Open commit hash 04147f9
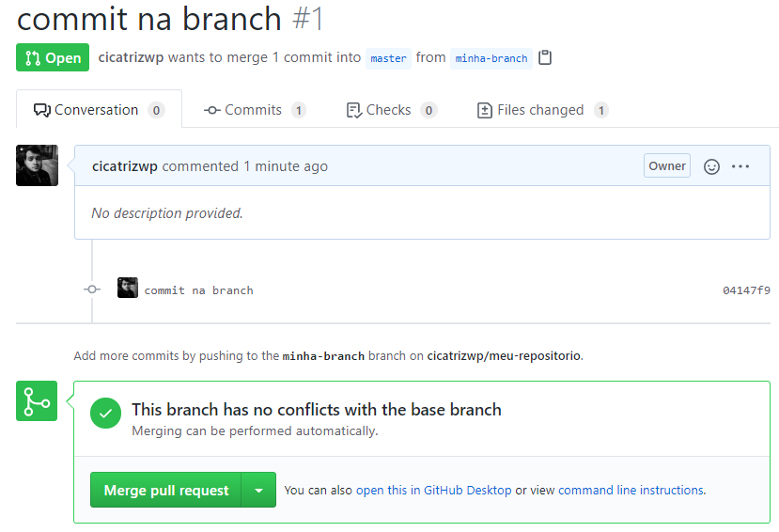This screenshot has width=779, height=532. [746, 290]
